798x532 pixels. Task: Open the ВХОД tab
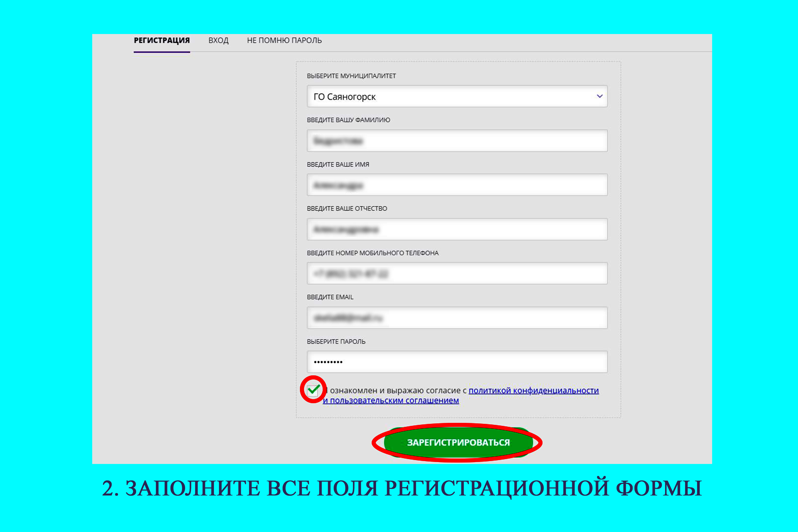(219, 40)
